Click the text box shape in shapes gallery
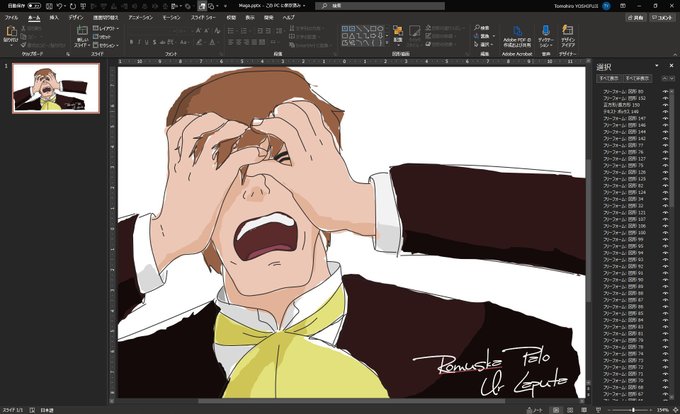Screen dimensions: 680x414 pos(345,29)
